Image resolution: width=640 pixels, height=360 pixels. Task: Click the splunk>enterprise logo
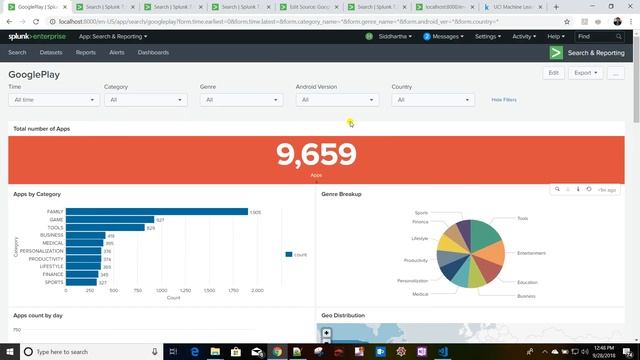point(37,36)
